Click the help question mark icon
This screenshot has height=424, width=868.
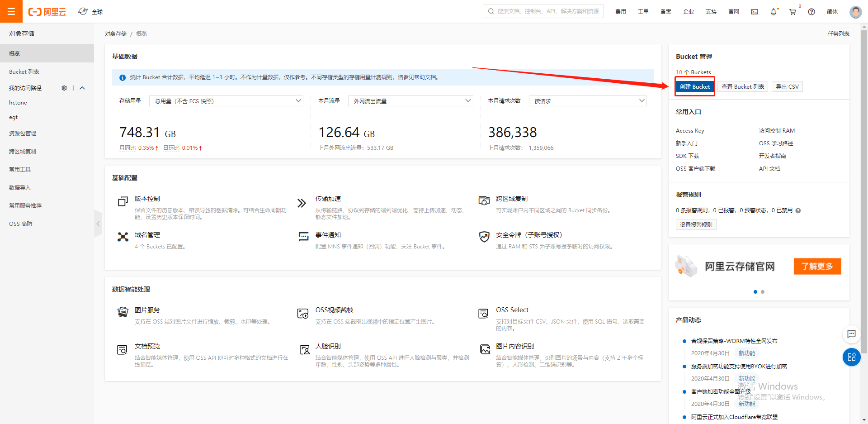pos(811,12)
